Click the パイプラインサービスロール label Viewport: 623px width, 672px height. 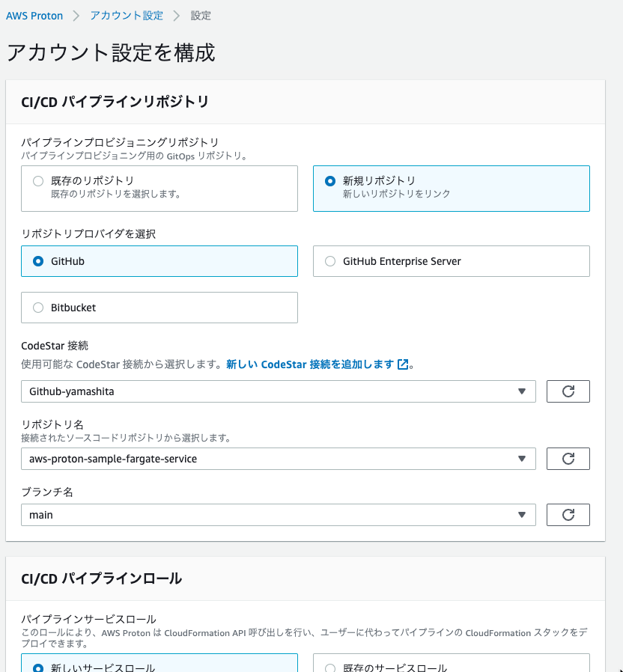click(89, 620)
